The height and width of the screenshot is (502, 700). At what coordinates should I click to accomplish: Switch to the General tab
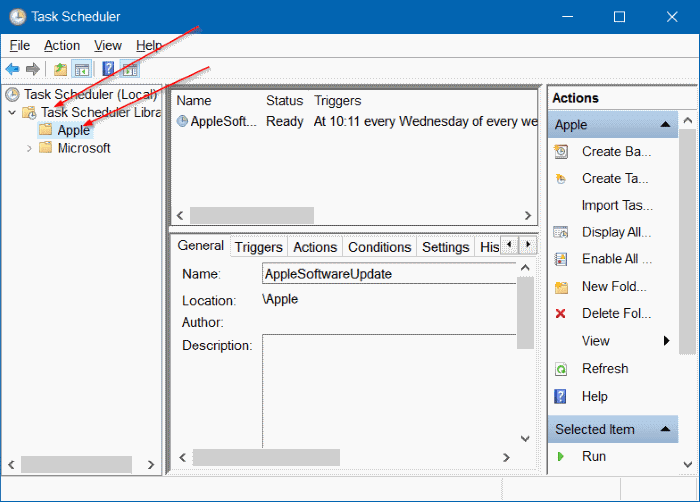pos(200,246)
